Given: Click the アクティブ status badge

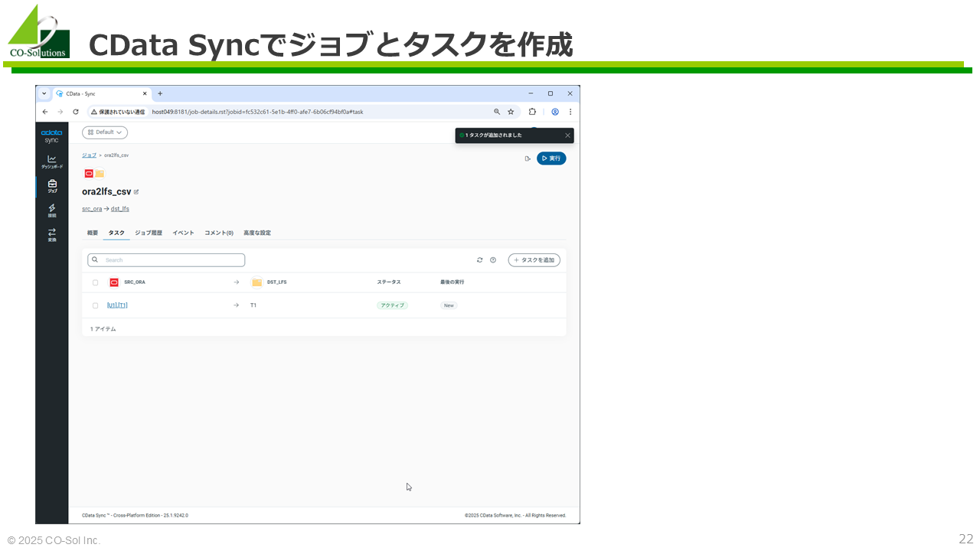Looking at the screenshot, I should point(392,305).
